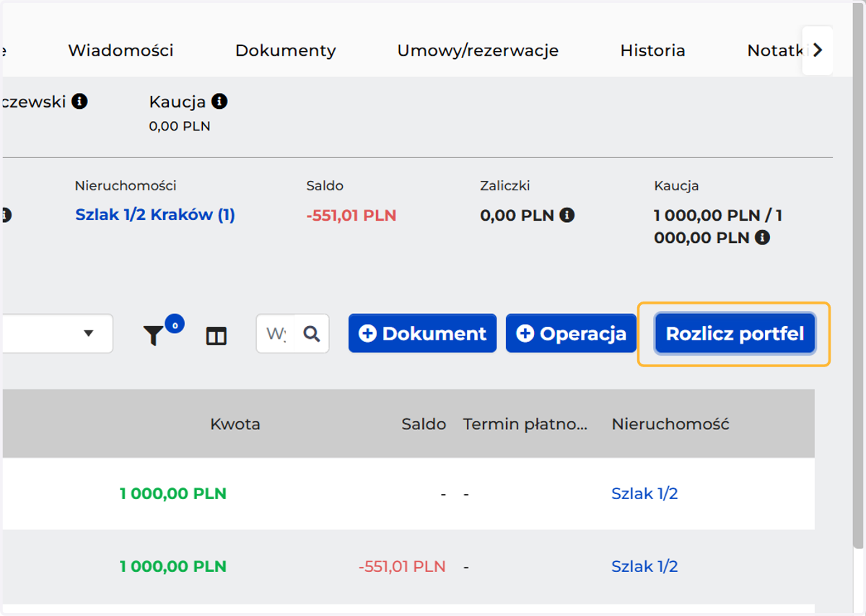Switch to the Wiadomości tab

121,50
